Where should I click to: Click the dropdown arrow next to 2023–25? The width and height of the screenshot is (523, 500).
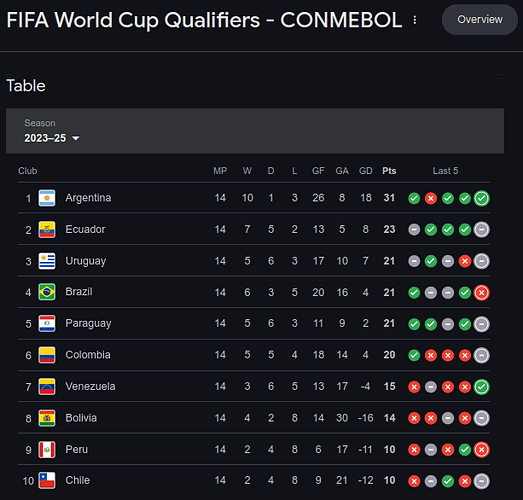point(76,138)
